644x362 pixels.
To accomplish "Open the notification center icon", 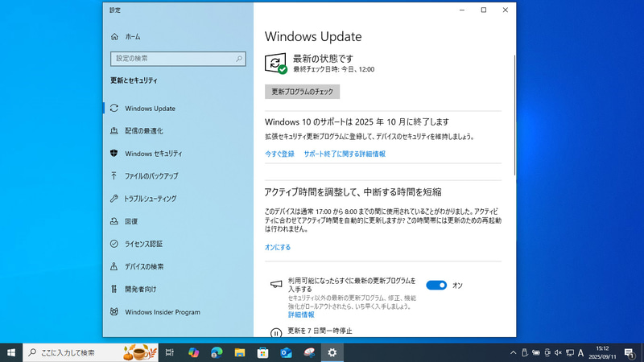I will pyautogui.click(x=630, y=352).
